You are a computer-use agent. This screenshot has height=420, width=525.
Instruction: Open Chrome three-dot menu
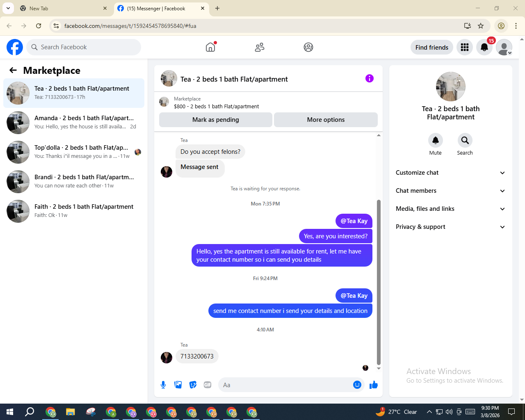point(516,26)
